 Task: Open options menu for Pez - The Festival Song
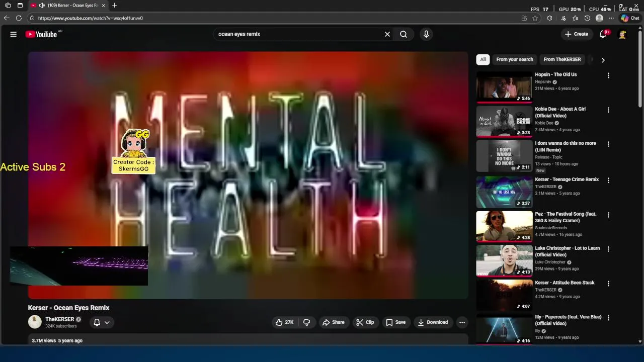pyautogui.click(x=608, y=215)
